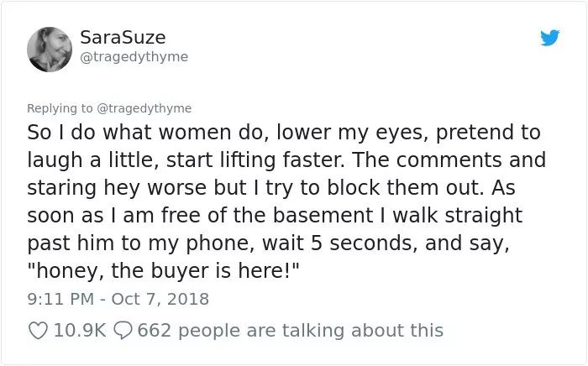Image resolution: width=588 pixels, height=366 pixels.
Task: Click the SaraSuze display name
Action: coord(123,37)
